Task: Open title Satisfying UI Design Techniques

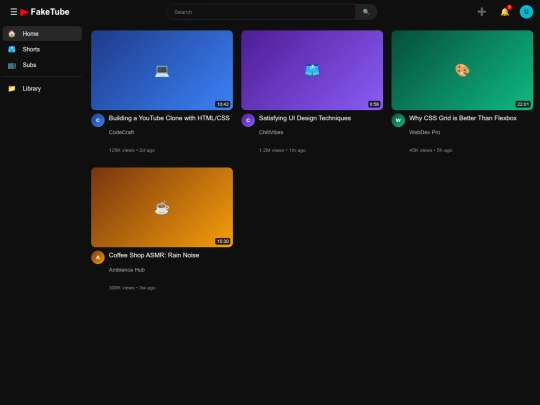Action: [305, 118]
